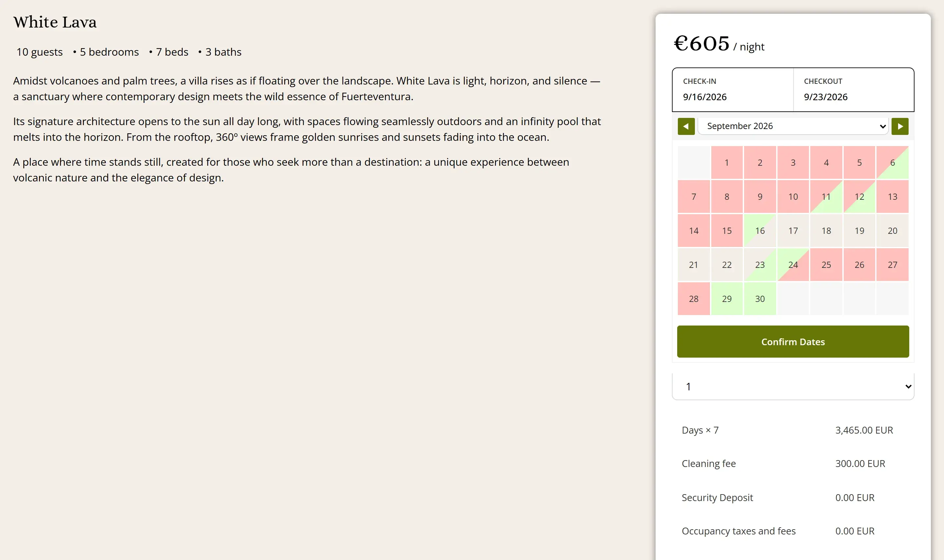Screen dimensions: 944x560
Task: Select September 20 in the calendar
Action: click(x=892, y=231)
